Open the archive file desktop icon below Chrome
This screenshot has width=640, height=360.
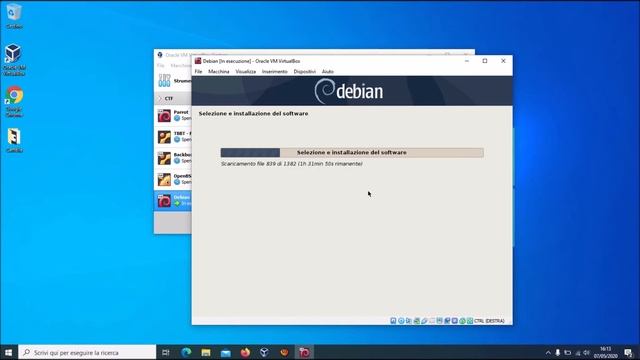pos(14,141)
